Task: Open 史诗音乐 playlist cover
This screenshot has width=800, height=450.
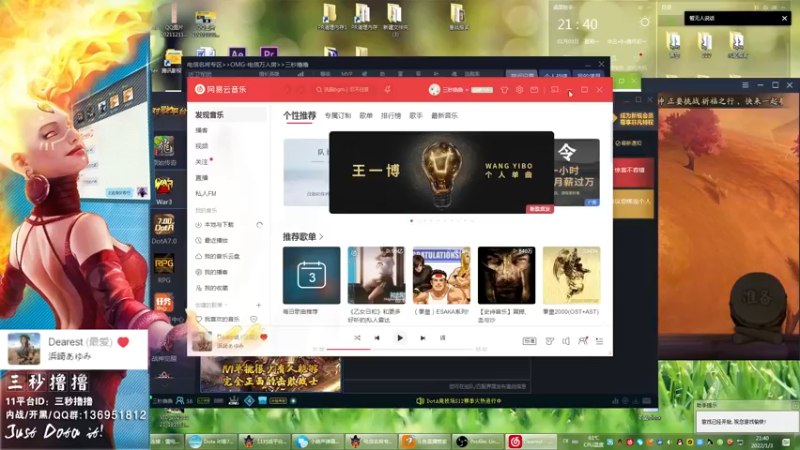Action: tap(507, 276)
